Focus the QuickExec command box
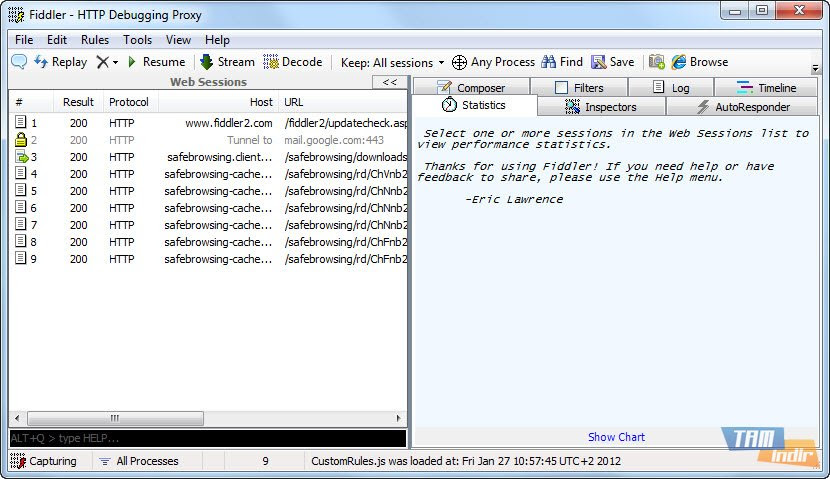Viewport: 830px width, 479px height. pos(208,438)
